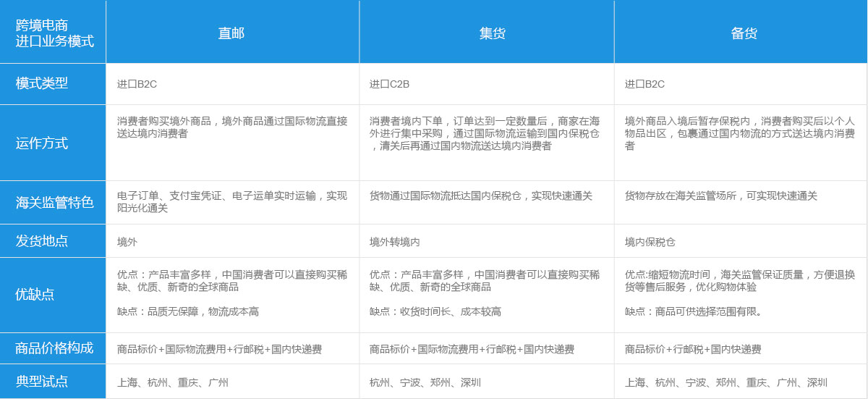Click 直邮 advantage text 优点:产品丰富多样

[x=232, y=281]
